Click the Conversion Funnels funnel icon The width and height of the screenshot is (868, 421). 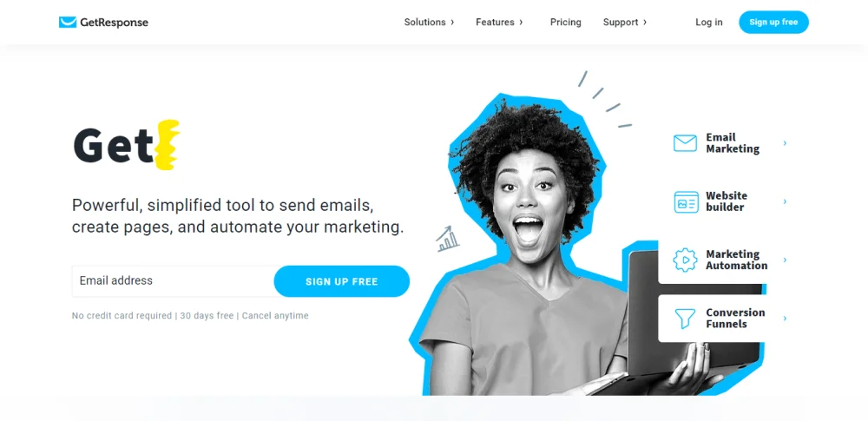pos(685,319)
